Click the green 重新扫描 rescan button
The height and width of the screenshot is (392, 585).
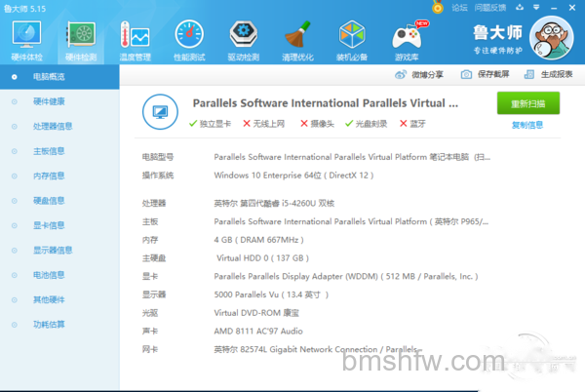(x=528, y=103)
